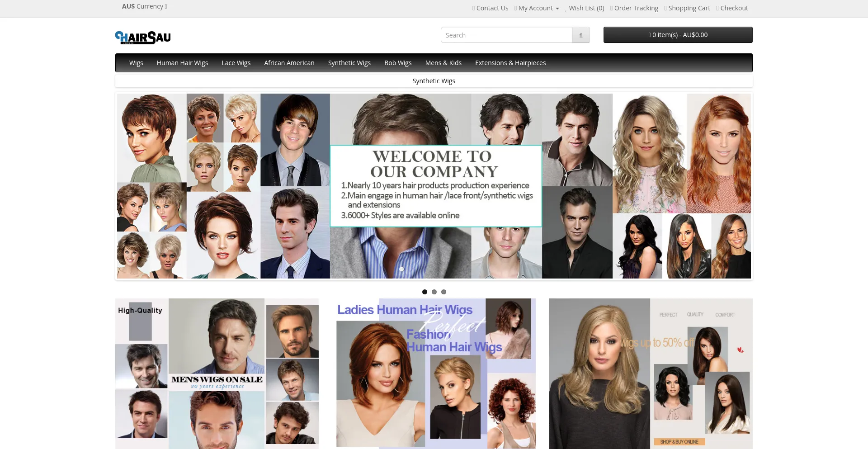Click the Shopping Cart icon in top bar
The height and width of the screenshot is (449, 868).
point(666,8)
